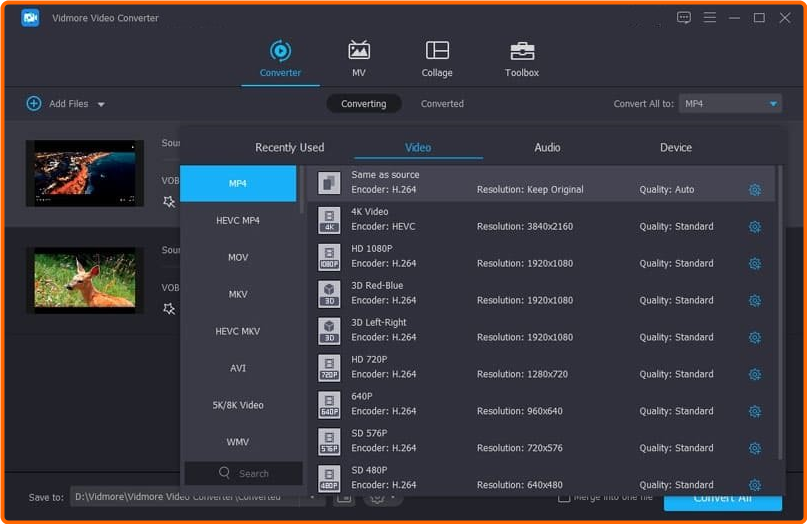Click the Vidmore app logo icon

[30, 18]
